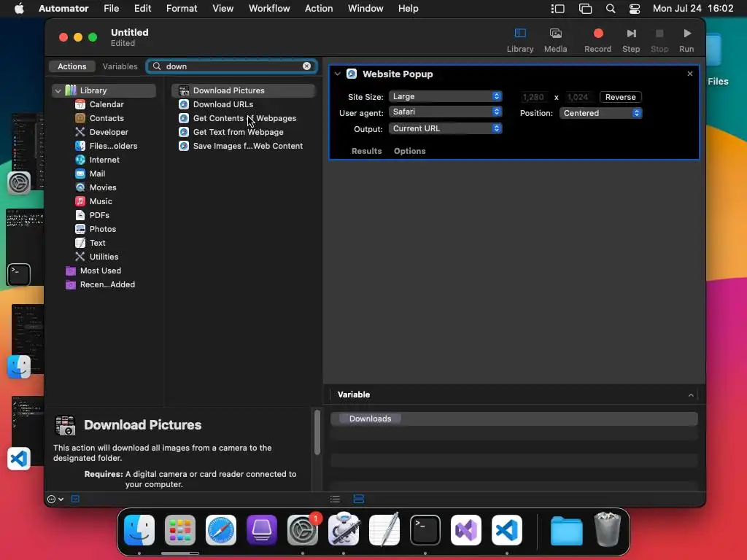Open the Site Size dropdown
Image resolution: width=747 pixels, height=560 pixels.
point(446,96)
